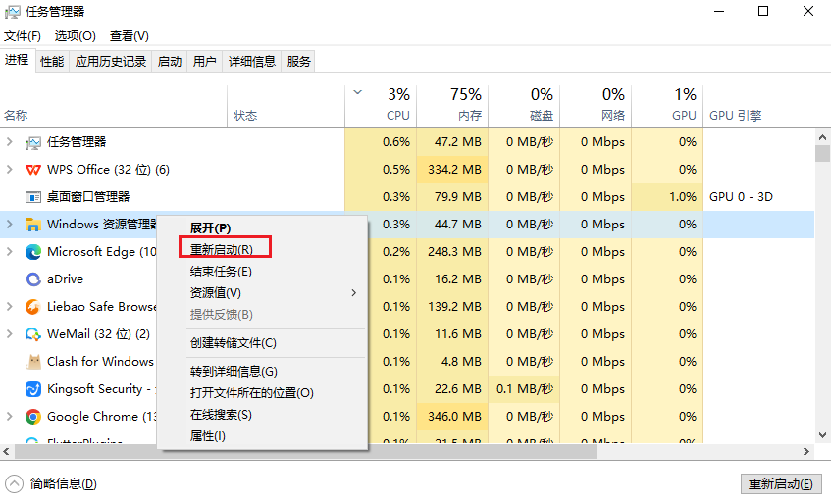Expand the WeMail process group

click(x=9, y=334)
